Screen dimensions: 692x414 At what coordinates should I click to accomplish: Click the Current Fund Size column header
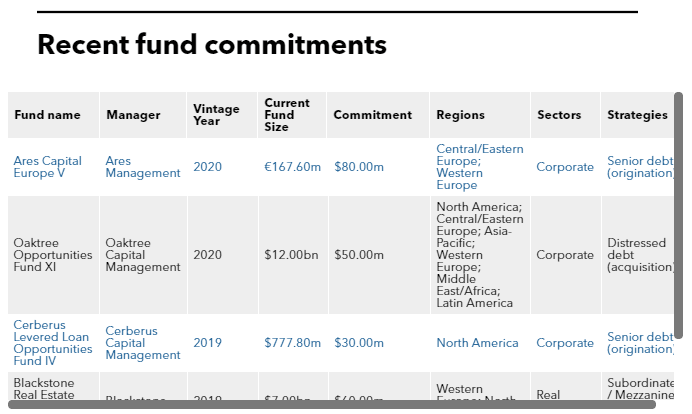click(292, 115)
